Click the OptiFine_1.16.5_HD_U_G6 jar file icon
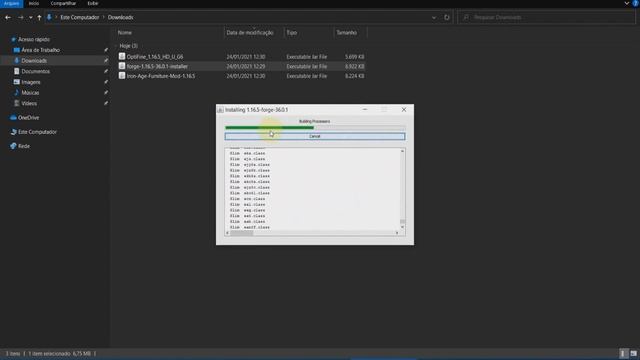Image resolution: width=640 pixels, height=360 pixels. [x=122, y=56]
